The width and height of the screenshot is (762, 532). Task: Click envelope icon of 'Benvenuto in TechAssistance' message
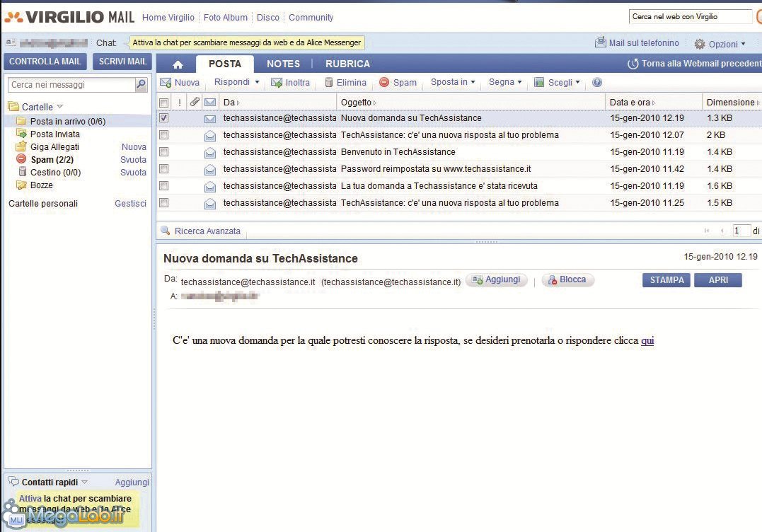pos(210,153)
